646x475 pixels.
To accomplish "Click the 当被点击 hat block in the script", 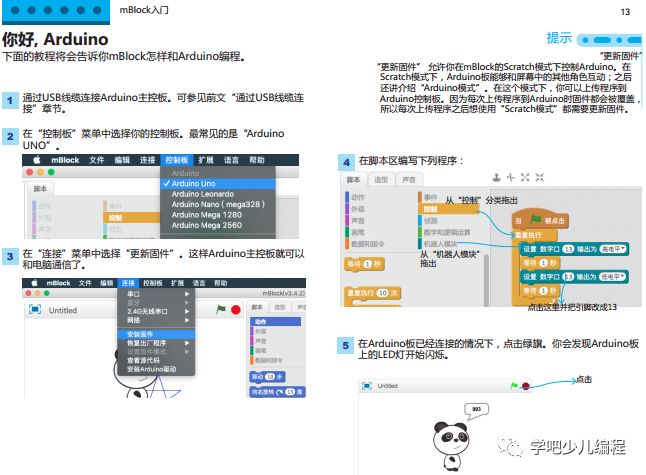I will coord(540,220).
